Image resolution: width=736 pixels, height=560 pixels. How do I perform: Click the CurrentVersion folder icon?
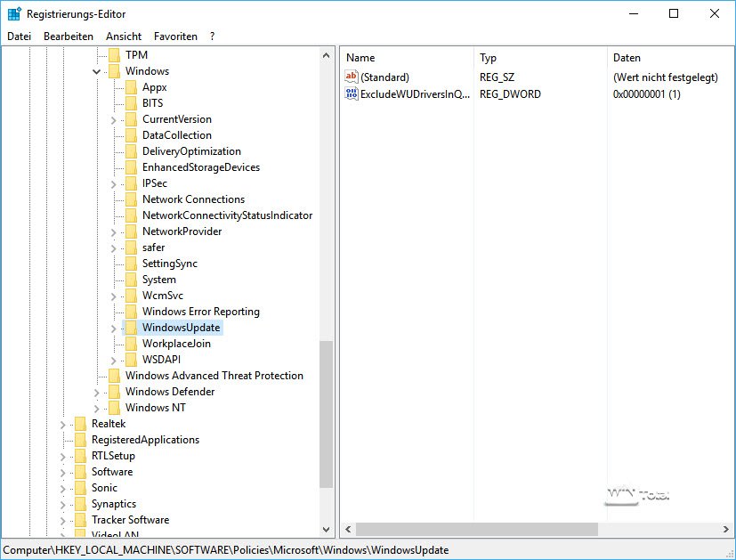[131, 119]
